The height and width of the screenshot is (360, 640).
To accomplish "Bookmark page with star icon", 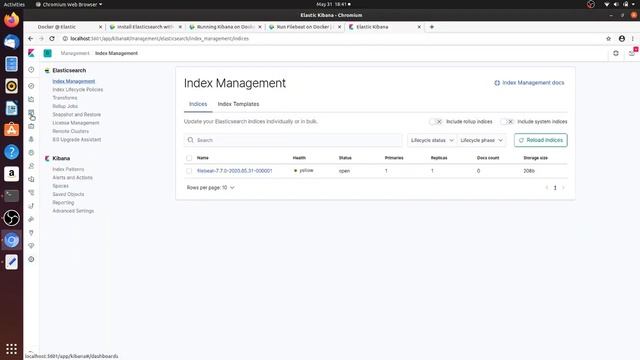I will pyautogui.click(x=608, y=38).
